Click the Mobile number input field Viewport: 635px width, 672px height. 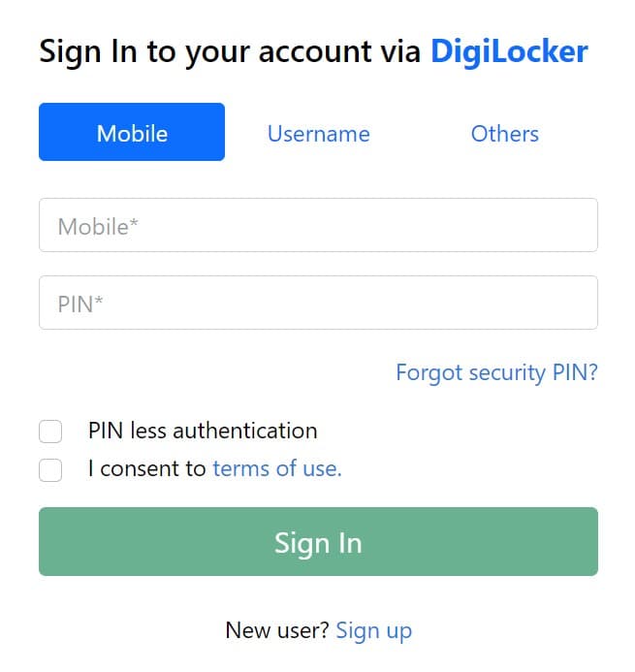[318, 226]
